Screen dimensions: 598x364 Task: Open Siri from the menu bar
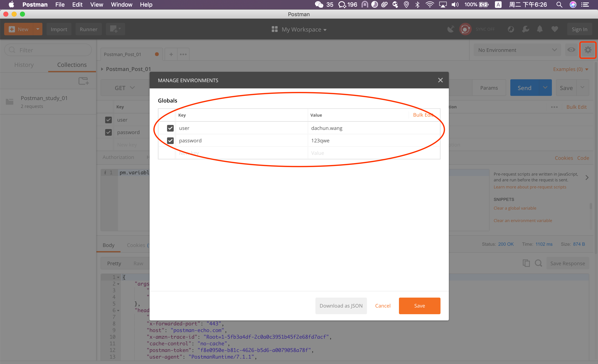(573, 5)
